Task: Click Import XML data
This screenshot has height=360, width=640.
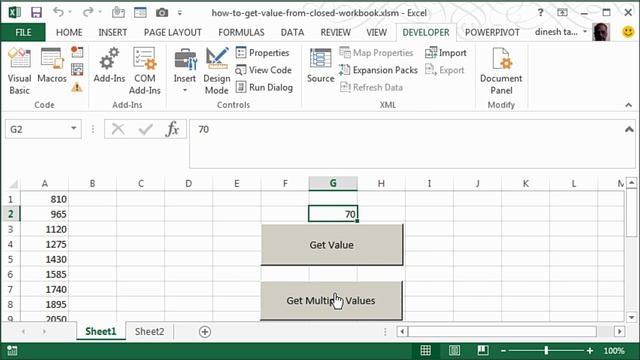Action: point(446,53)
